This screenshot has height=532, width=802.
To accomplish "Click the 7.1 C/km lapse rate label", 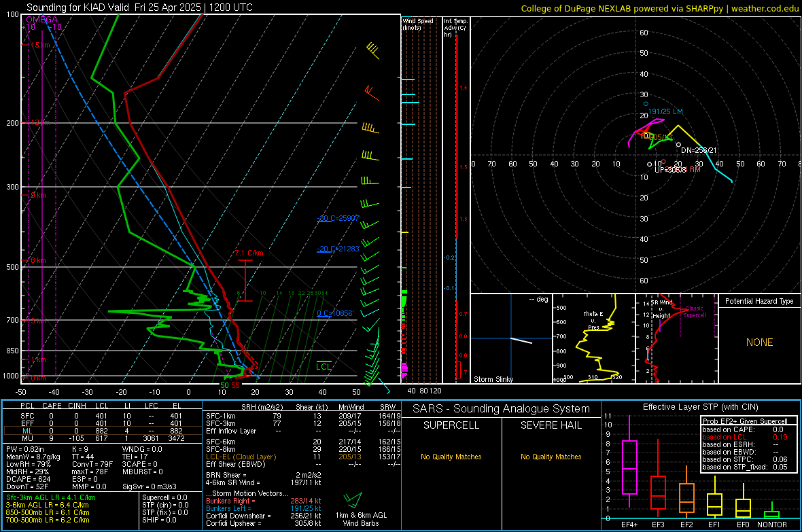I will (249, 253).
